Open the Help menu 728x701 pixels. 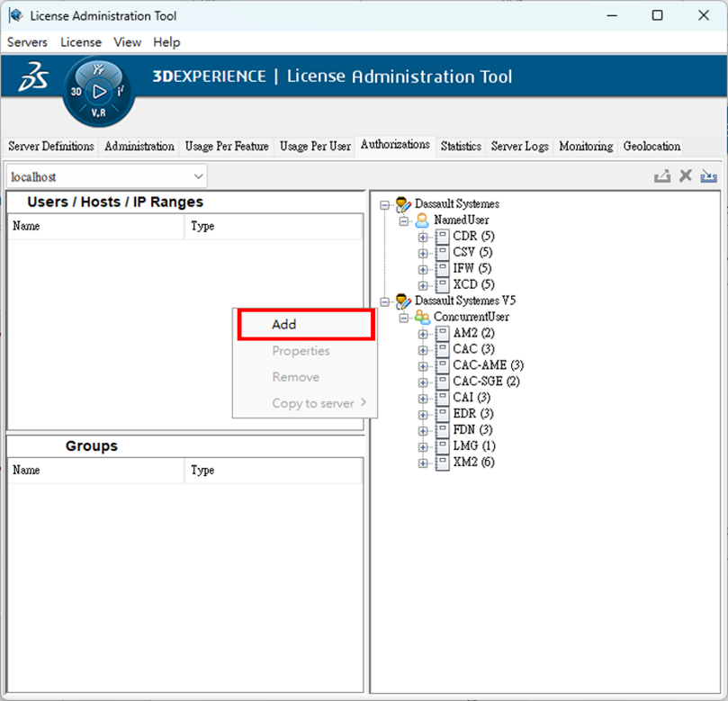point(166,42)
